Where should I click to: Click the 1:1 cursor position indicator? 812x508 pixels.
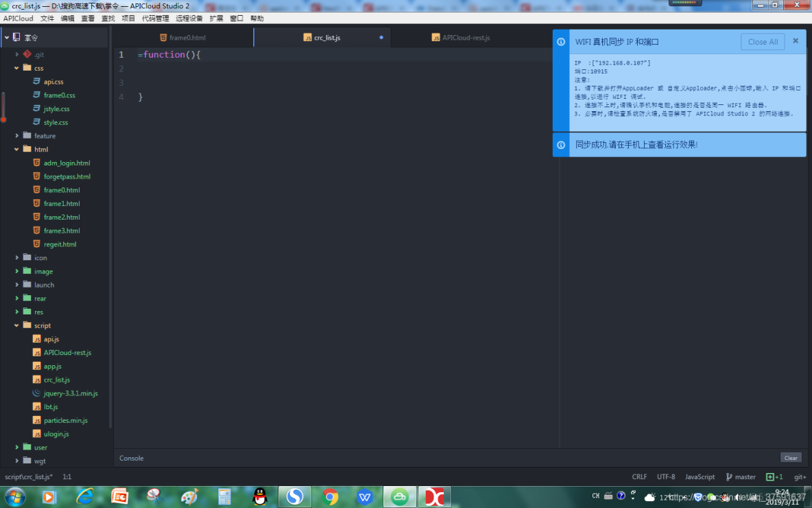tap(67, 477)
